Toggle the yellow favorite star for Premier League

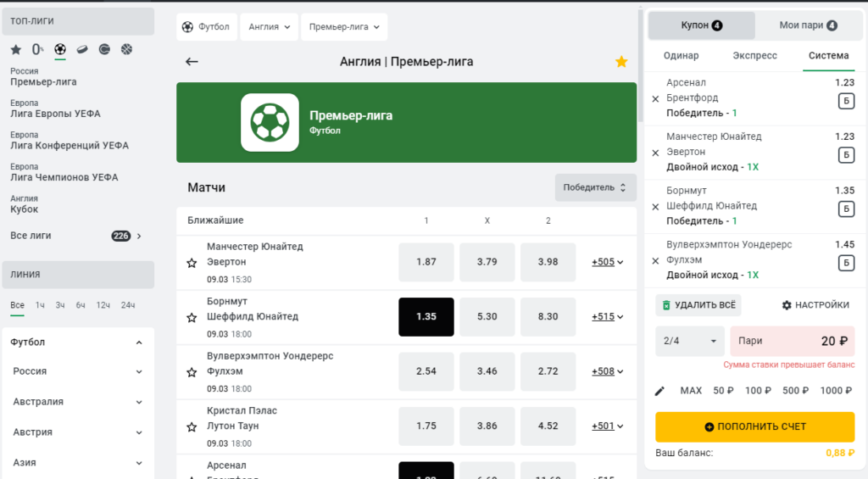tap(621, 62)
